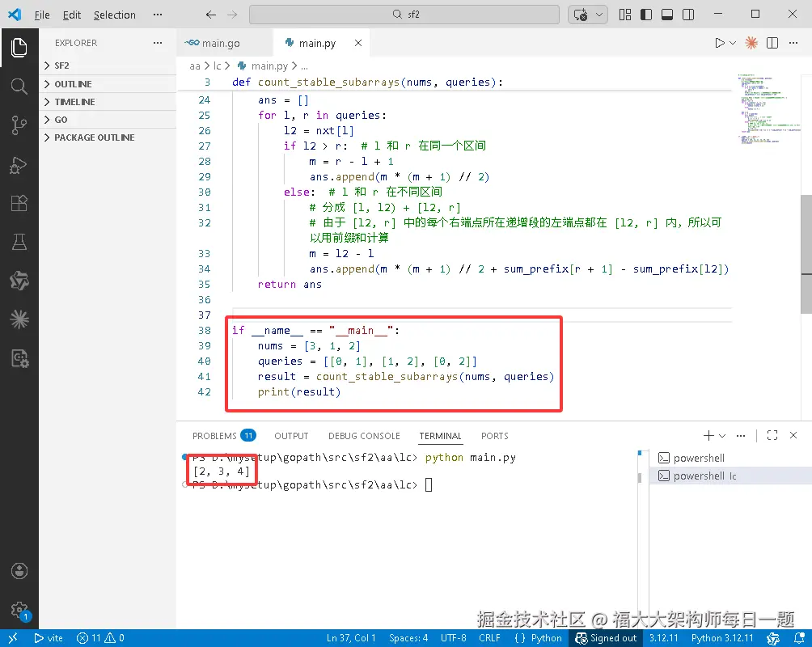Open the new terminal launch profile dropdown
The width and height of the screenshot is (812, 647).
pyautogui.click(x=722, y=436)
